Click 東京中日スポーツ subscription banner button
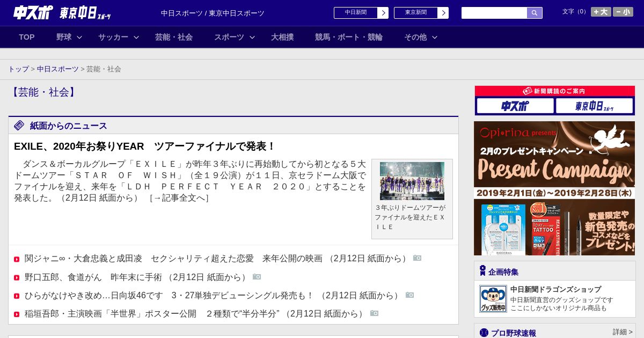Viewport: 644px width, 338px height. coord(595,106)
